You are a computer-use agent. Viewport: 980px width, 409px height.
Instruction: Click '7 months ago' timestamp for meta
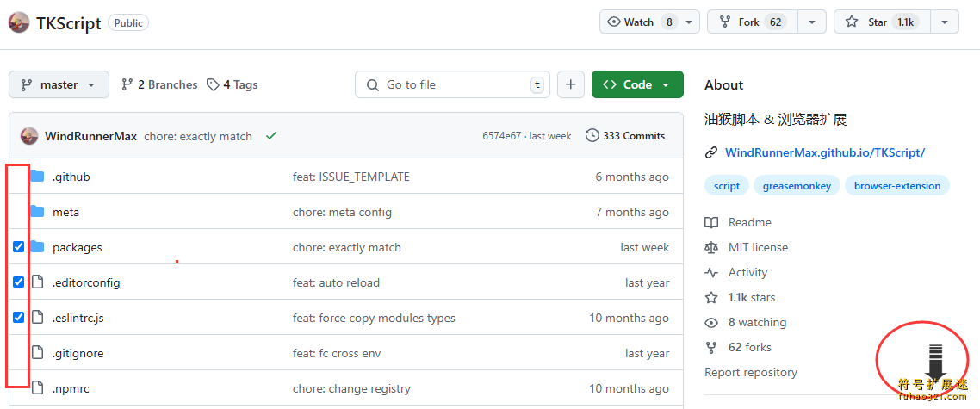pos(632,212)
